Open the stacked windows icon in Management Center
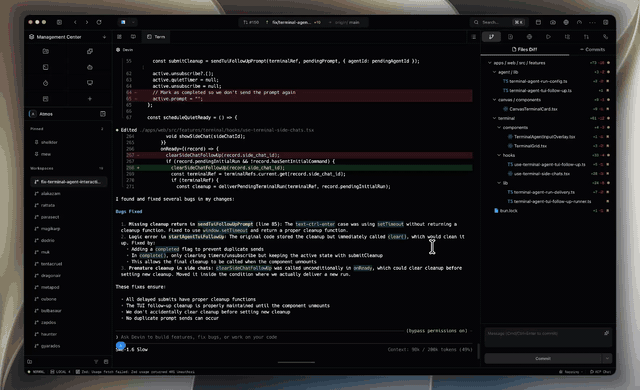640x390 pixels. (90, 51)
